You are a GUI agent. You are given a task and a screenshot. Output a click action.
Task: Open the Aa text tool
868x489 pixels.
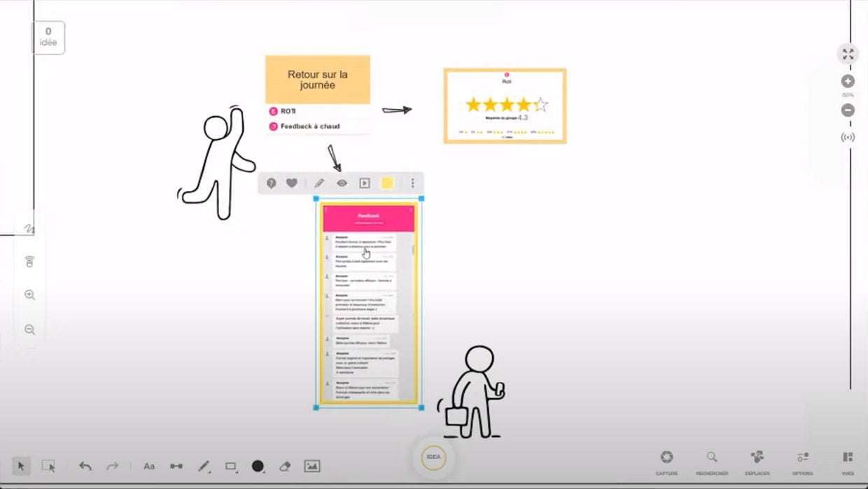point(149,466)
